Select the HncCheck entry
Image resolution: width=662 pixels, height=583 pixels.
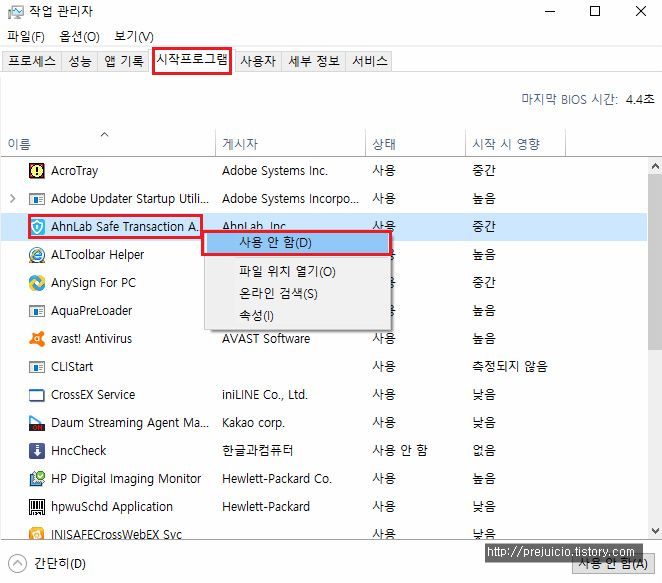click(79, 450)
